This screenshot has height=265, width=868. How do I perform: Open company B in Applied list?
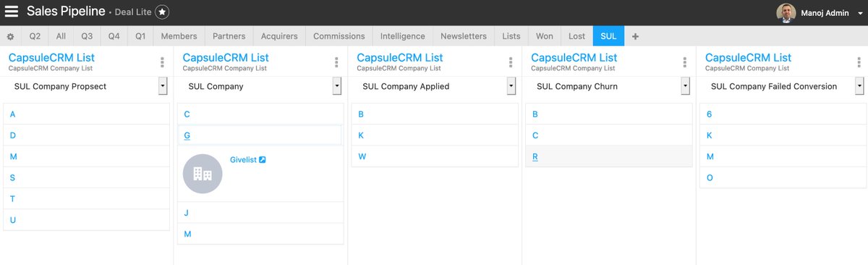tap(435, 114)
